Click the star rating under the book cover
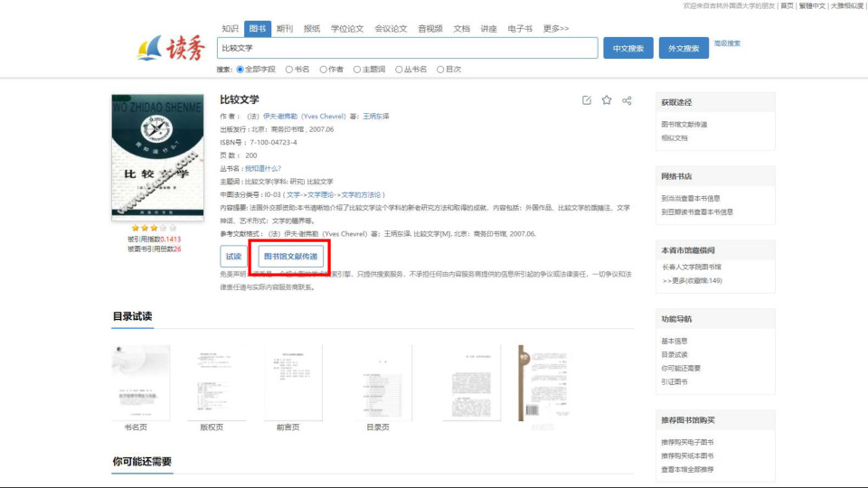Image resolution: width=868 pixels, height=488 pixels. pyautogui.click(x=154, y=228)
